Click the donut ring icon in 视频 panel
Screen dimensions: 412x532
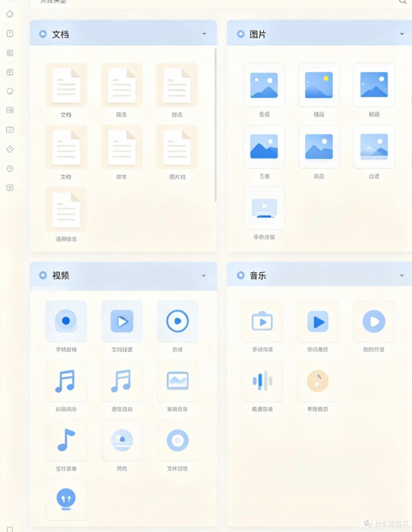177,440
